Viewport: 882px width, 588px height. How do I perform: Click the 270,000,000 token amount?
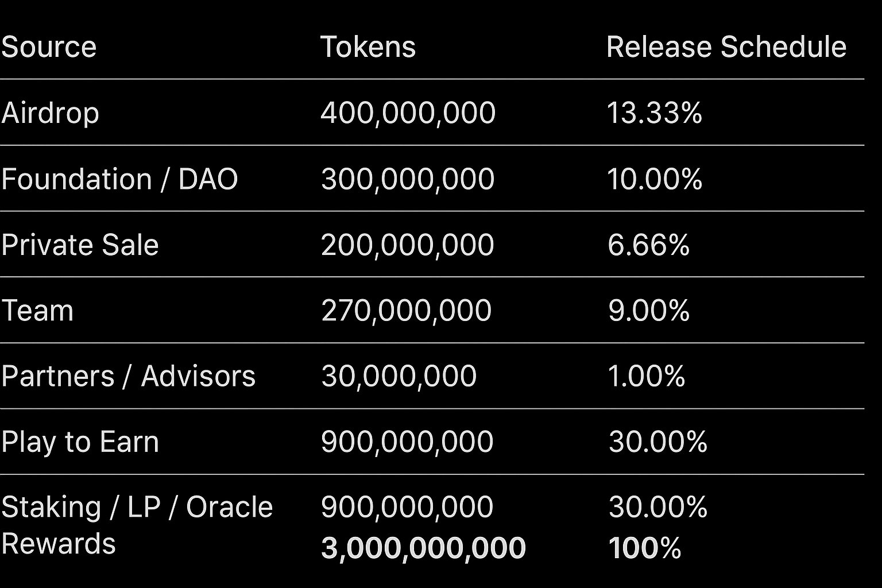point(406,311)
